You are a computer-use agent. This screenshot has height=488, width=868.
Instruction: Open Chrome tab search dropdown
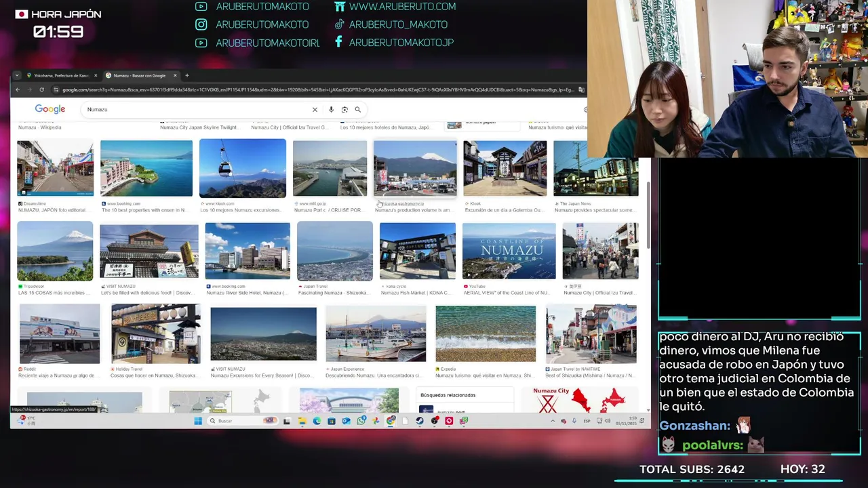point(17,75)
